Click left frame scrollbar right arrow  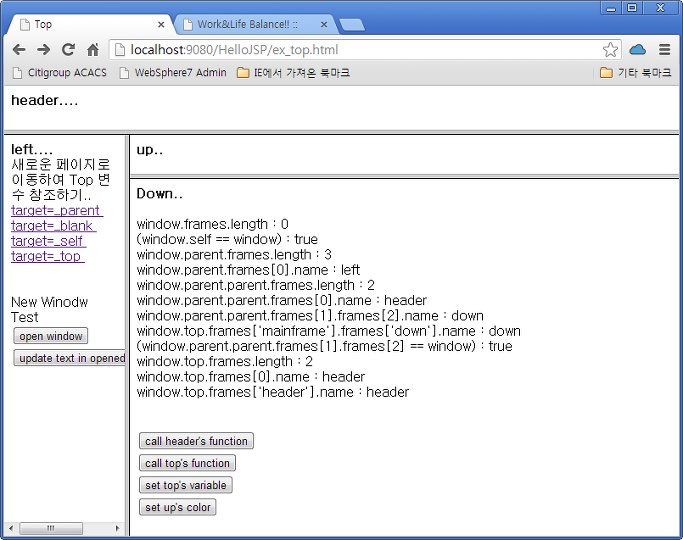pos(117,529)
